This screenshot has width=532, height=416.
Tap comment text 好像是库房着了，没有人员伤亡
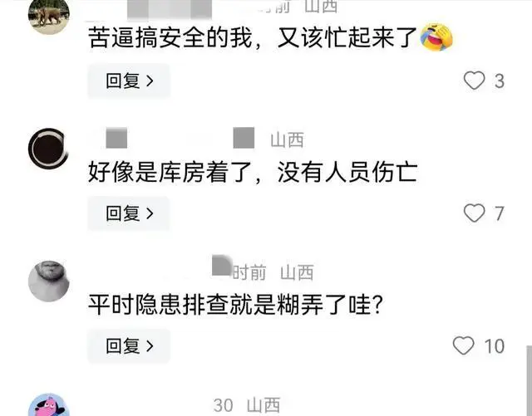click(x=253, y=172)
